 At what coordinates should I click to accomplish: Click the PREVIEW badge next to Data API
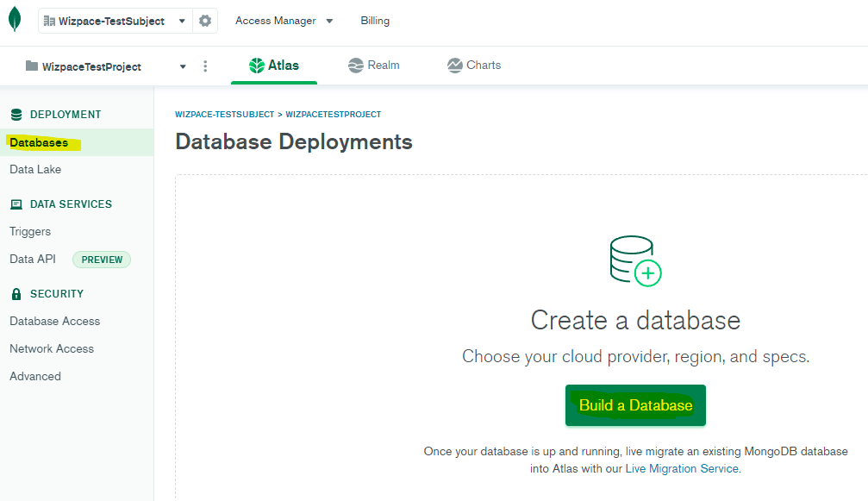[x=101, y=259]
